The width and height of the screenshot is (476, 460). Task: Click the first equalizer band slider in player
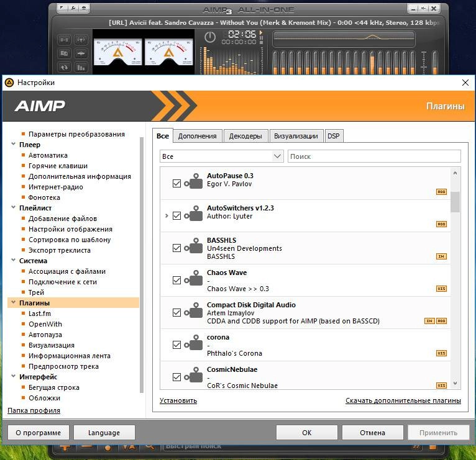pos(275,63)
